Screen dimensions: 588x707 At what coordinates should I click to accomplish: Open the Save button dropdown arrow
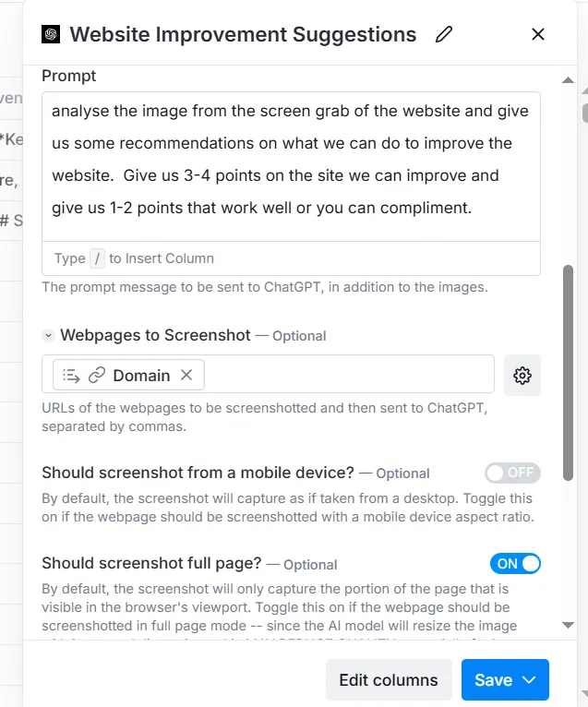pos(529,679)
